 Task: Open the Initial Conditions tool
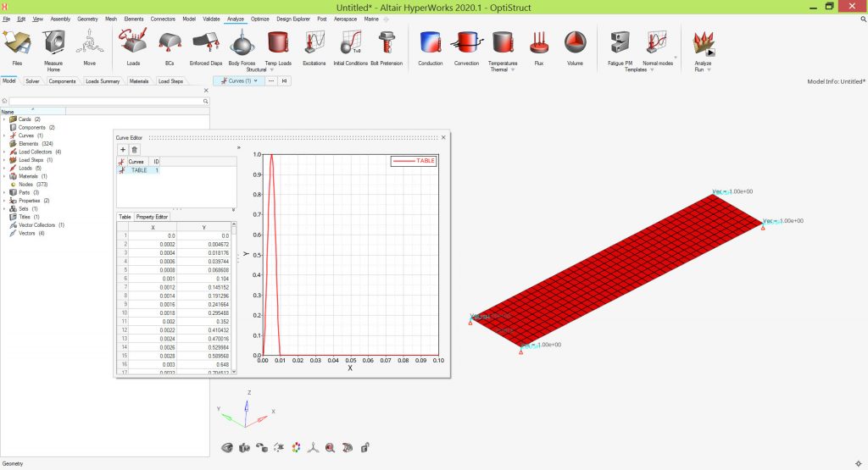tap(350, 44)
